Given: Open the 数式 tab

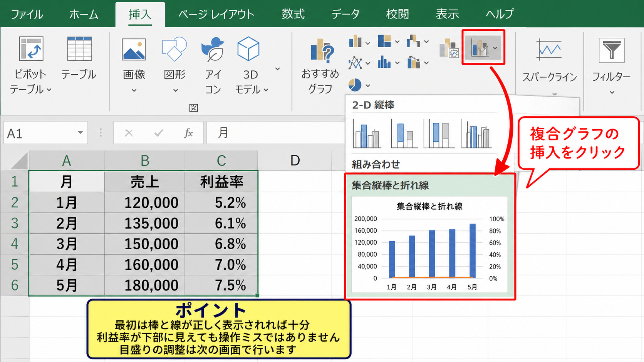Looking at the screenshot, I should (x=293, y=14).
